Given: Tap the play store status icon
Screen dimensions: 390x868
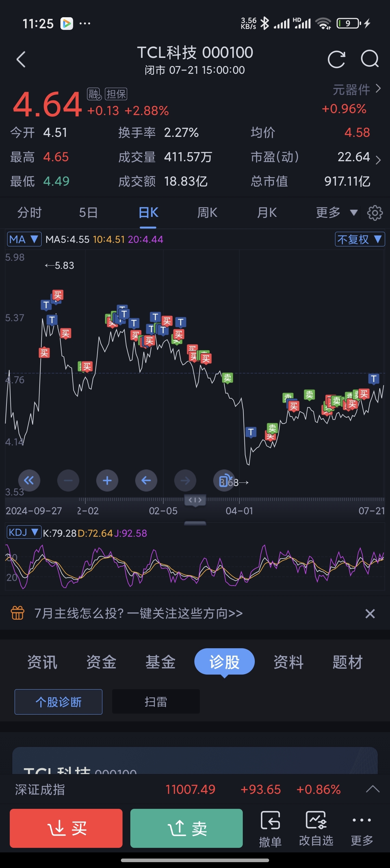Looking at the screenshot, I should click(67, 24).
